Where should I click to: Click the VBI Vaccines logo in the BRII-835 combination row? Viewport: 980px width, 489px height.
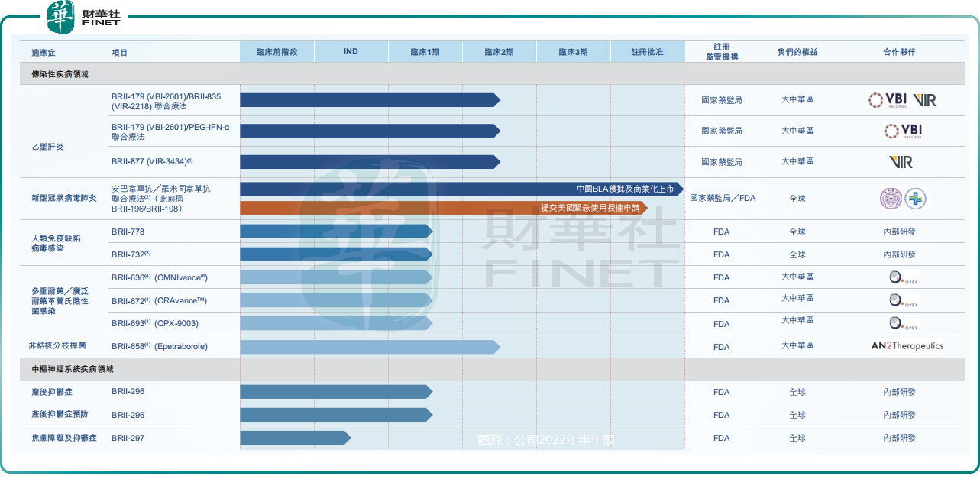pos(887,100)
